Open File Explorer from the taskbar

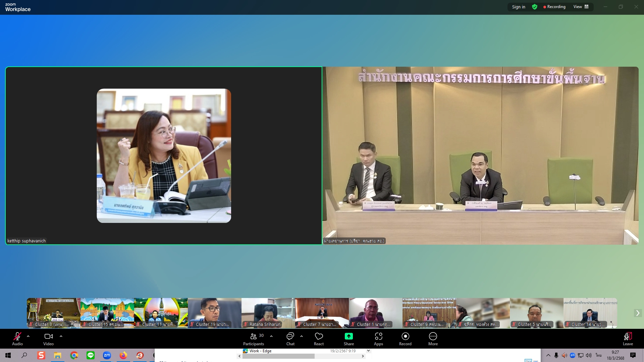point(58,355)
